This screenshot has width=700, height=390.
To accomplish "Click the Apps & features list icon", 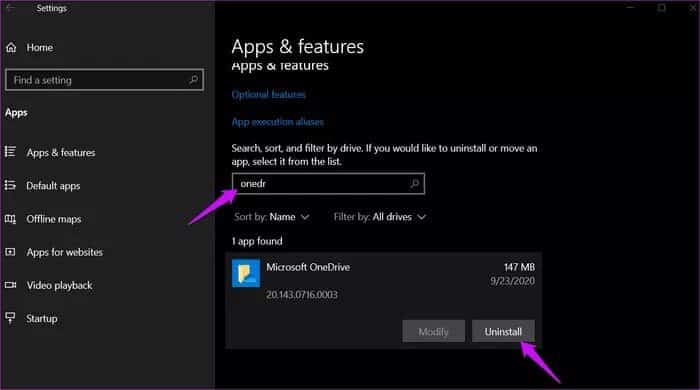I will pyautogui.click(x=10, y=152).
